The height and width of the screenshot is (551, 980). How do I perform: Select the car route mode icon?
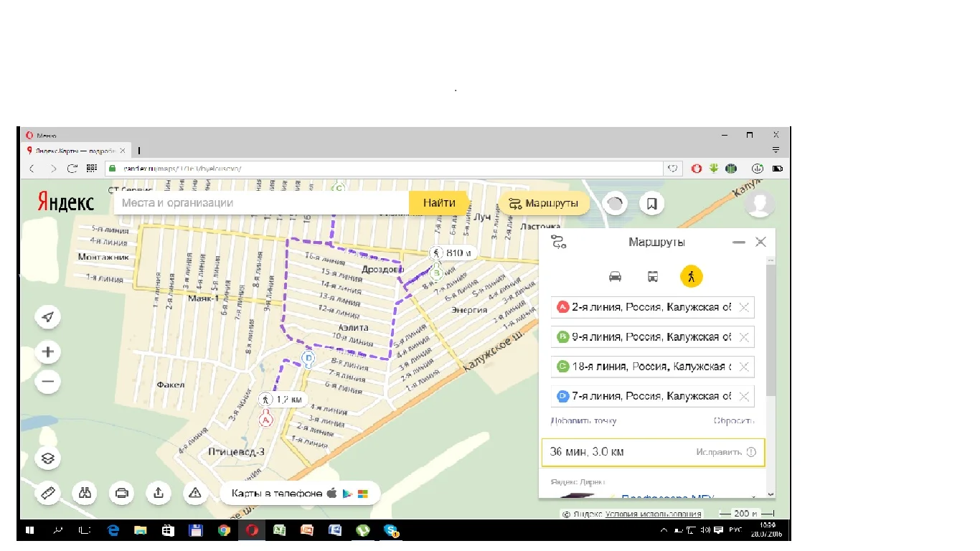click(615, 277)
